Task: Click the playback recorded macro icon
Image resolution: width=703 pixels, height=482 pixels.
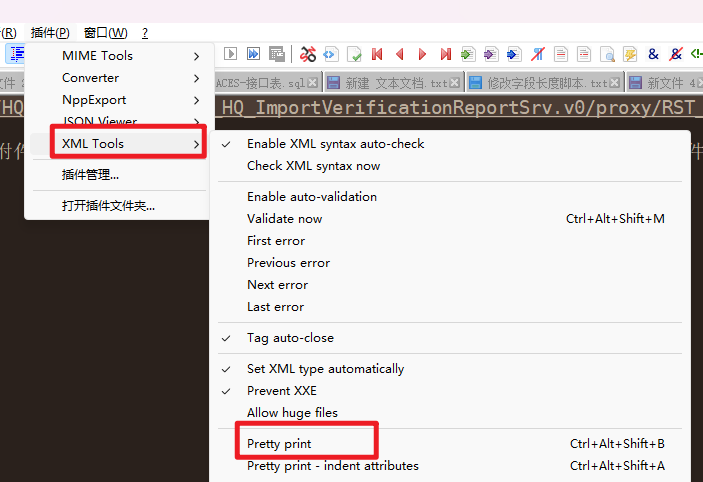Action: click(231, 54)
